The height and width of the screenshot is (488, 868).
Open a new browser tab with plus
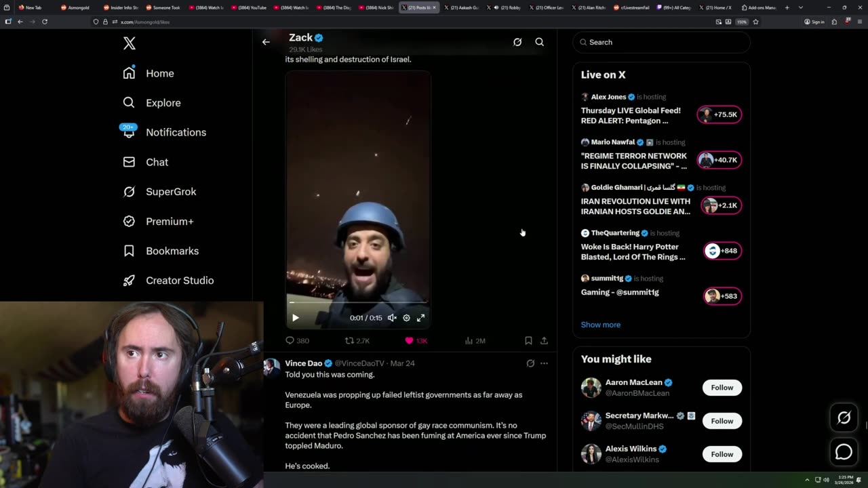787,7
